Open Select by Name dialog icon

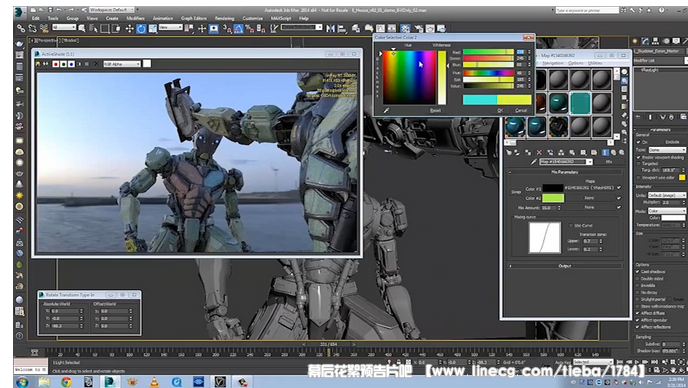tap(93, 29)
